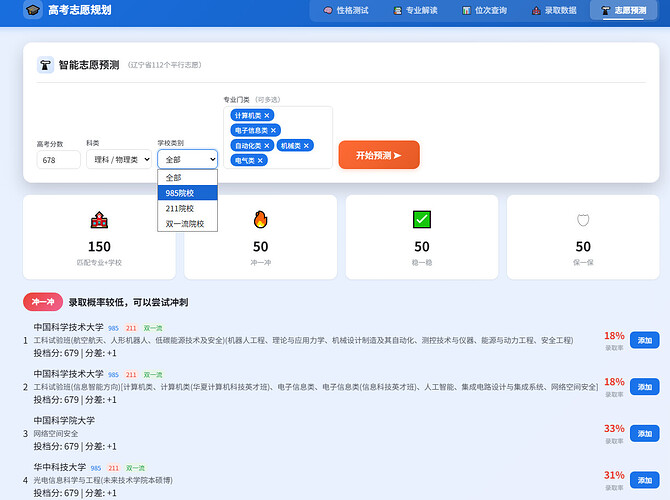Click the 开始预测 button
The image size is (670, 500).
tap(379, 155)
